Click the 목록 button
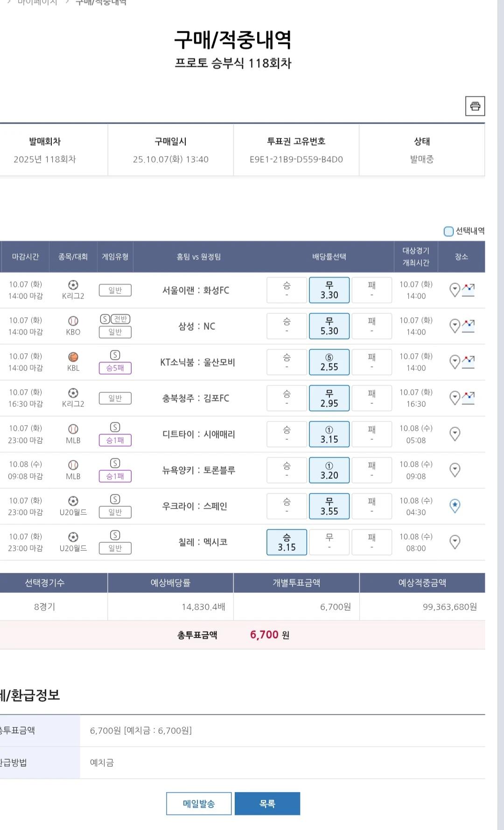Screen dimensions: 504x830 coord(267,803)
